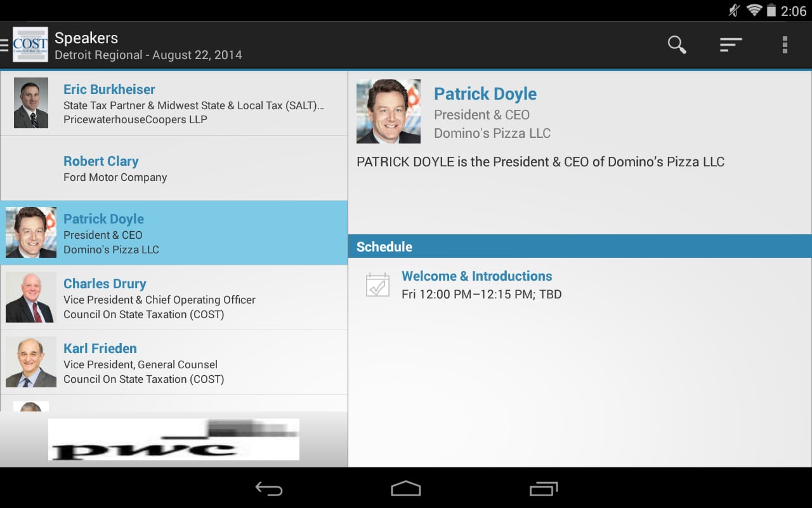Tap Patrick Doyle's large detail photo
This screenshot has height=508, width=812.
pyautogui.click(x=388, y=111)
